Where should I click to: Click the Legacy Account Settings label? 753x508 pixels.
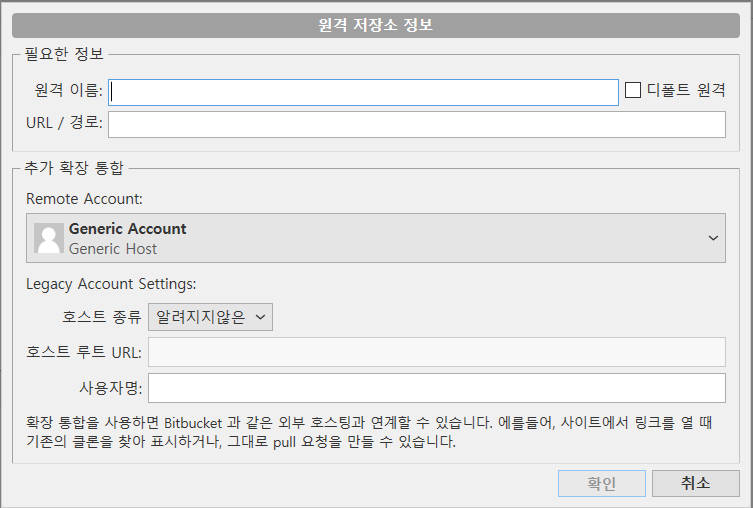tap(111, 284)
